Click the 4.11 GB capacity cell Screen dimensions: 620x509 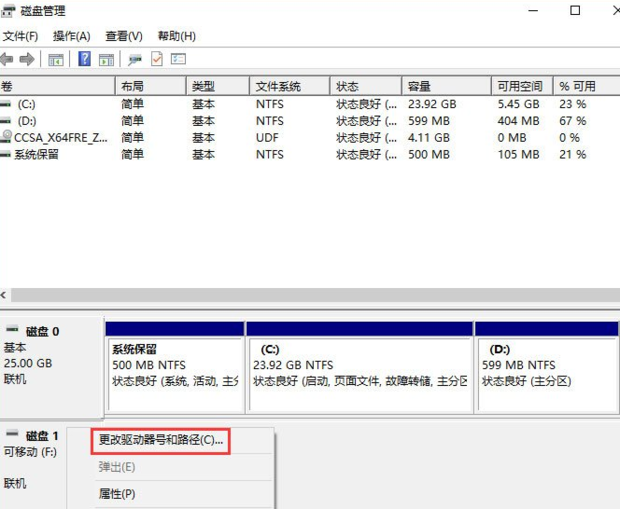pyautogui.click(x=429, y=138)
